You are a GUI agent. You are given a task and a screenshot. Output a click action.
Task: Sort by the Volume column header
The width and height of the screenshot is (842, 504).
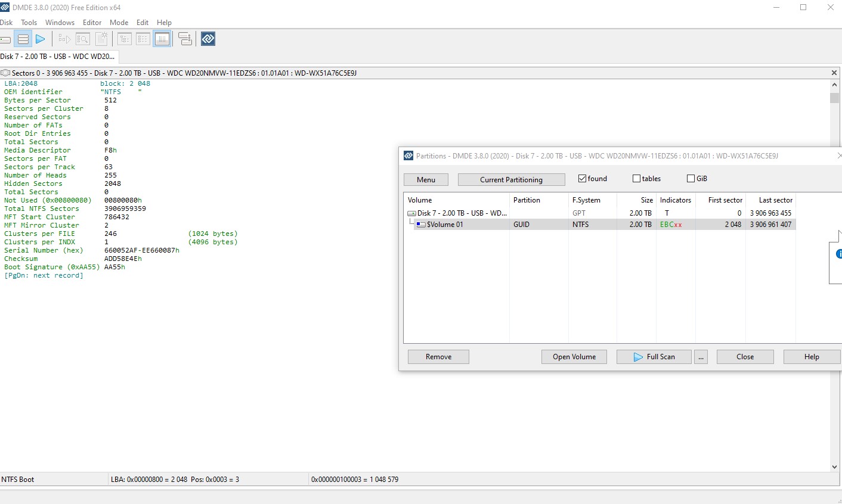456,200
